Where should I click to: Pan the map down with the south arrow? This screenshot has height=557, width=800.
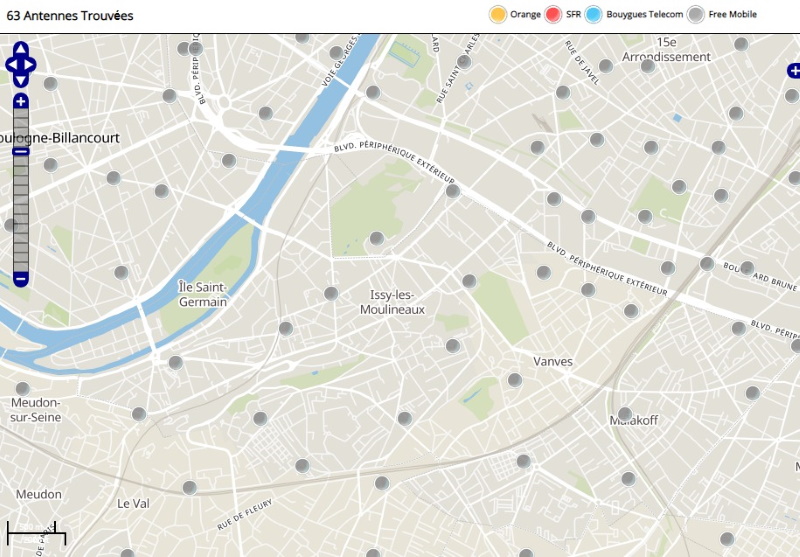[21, 81]
